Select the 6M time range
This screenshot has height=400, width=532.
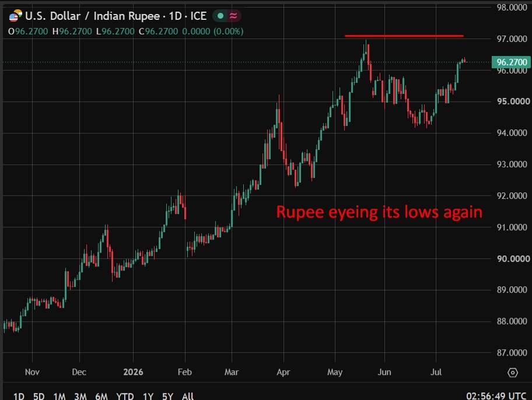click(101, 396)
